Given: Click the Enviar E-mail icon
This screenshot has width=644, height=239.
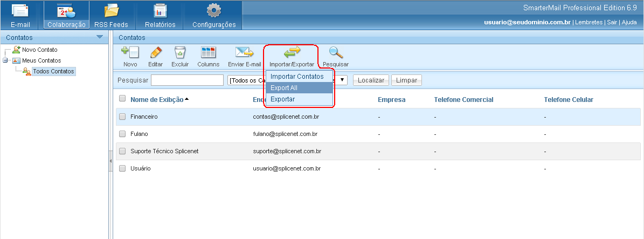Looking at the screenshot, I should click(244, 53).
